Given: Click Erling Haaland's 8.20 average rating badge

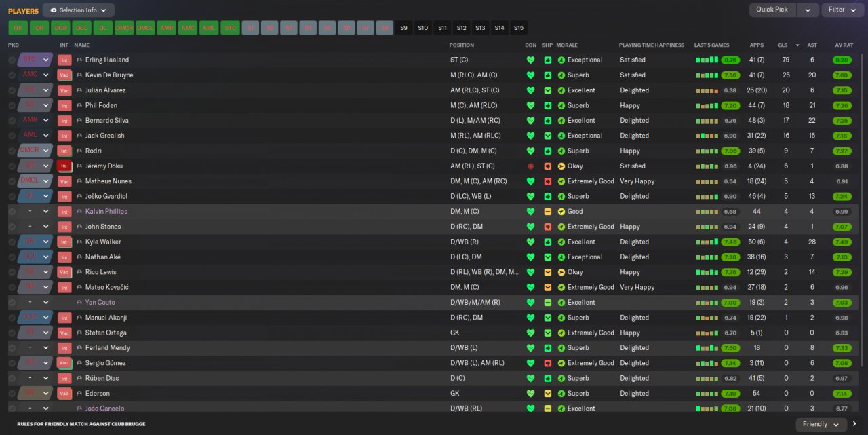Looking at the screenshot, I should 841,60.
